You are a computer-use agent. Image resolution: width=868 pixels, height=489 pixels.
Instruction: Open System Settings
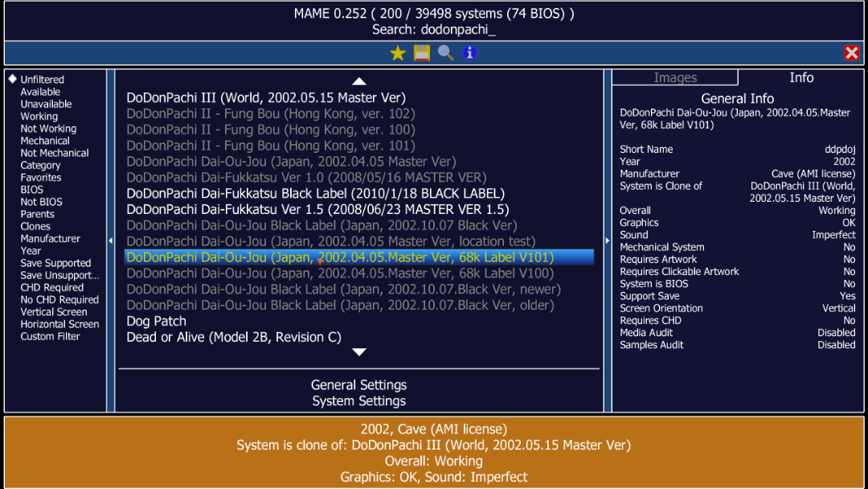(x=358, y=400)
